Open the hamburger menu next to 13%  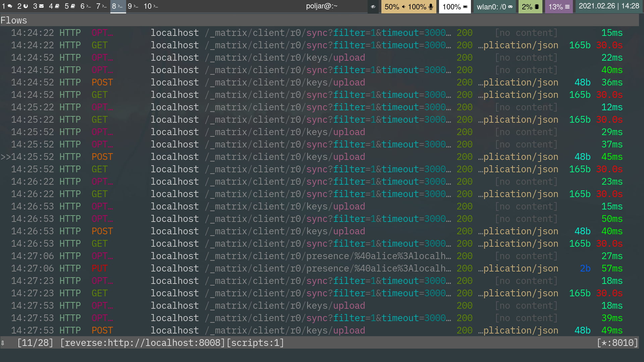point(567,6)
